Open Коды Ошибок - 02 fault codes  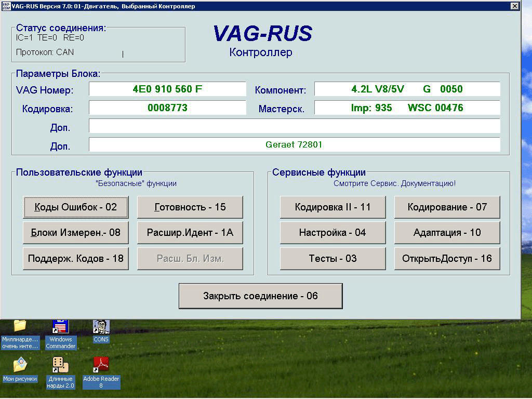[x=75, y=207]
